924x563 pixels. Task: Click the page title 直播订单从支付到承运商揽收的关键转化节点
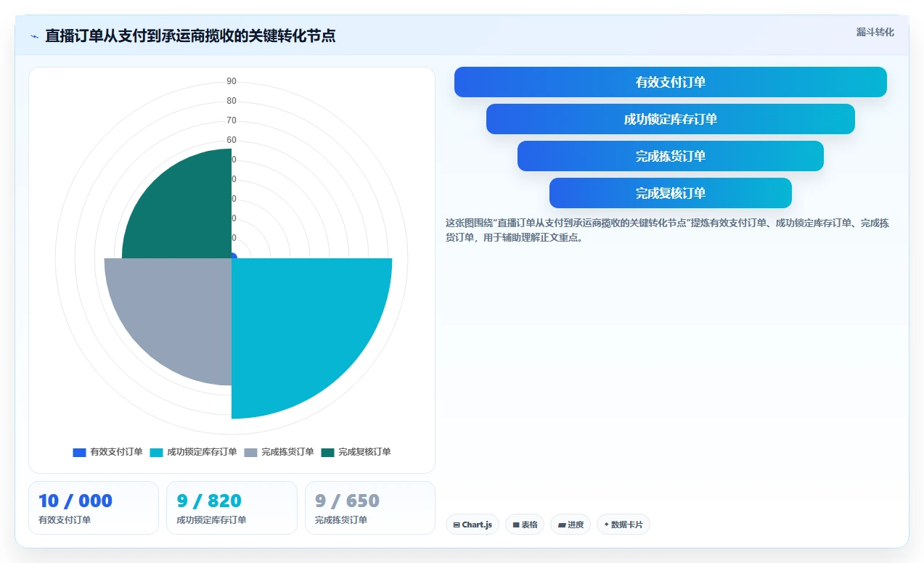tap(190, 36)
